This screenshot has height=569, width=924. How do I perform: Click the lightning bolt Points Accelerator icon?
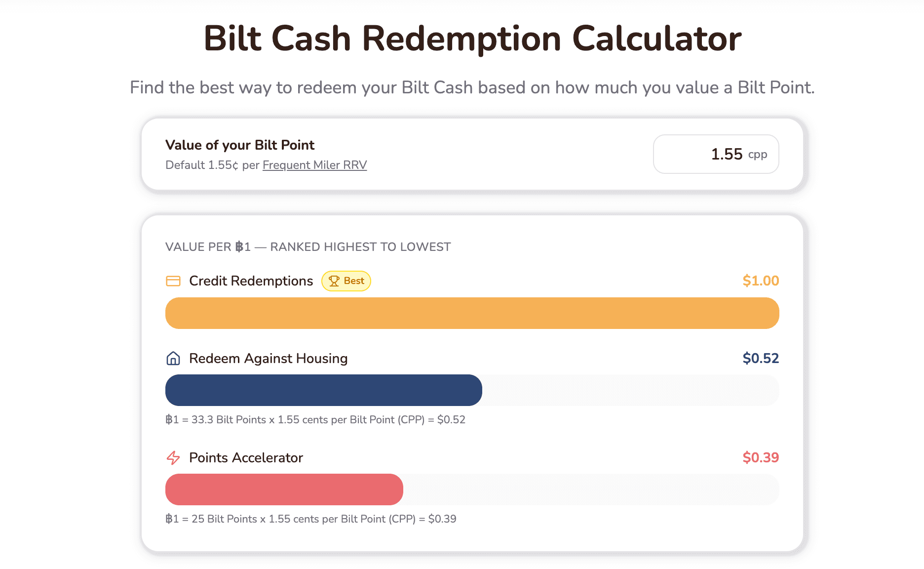(173, 458)
